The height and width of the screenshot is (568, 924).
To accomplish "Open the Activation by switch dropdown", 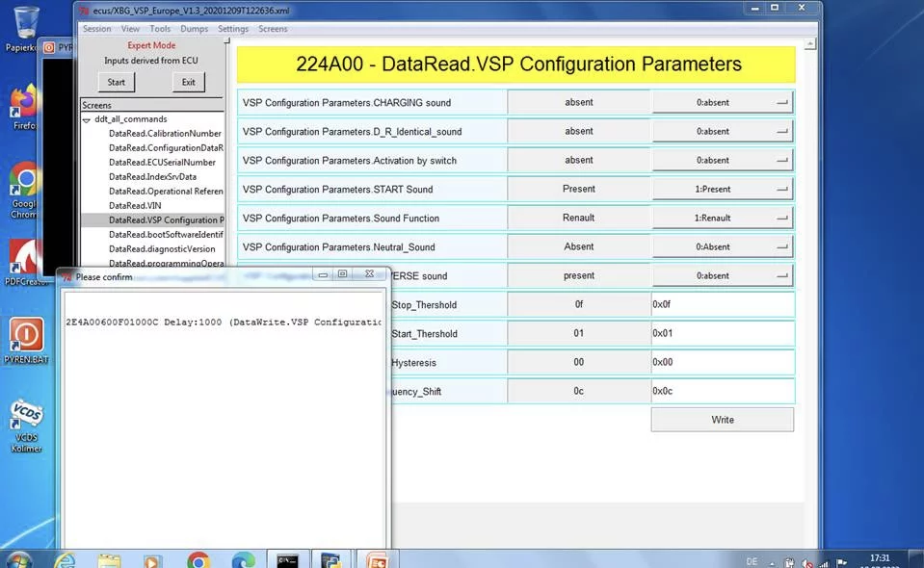I will 723,160.
